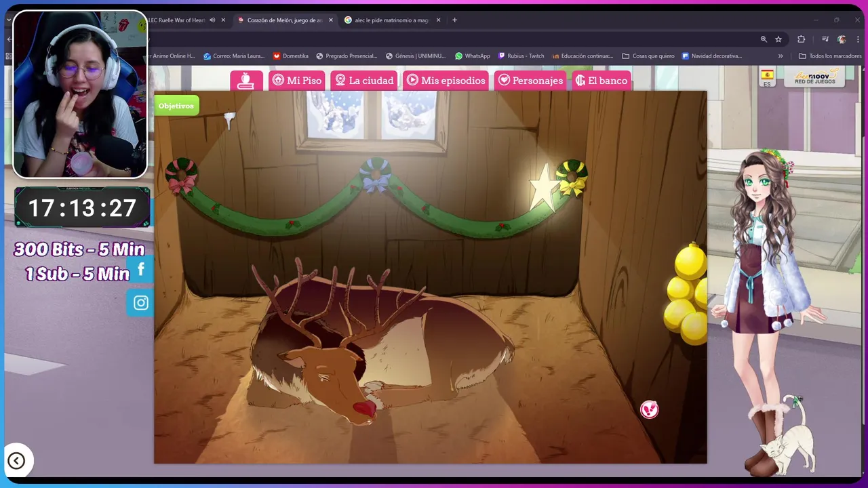The height and width of the screenshot is (488, 868).
Task: Switch to the alec le pide matrimonio tab
Action: pyautogui.click(x=393, y=20)
